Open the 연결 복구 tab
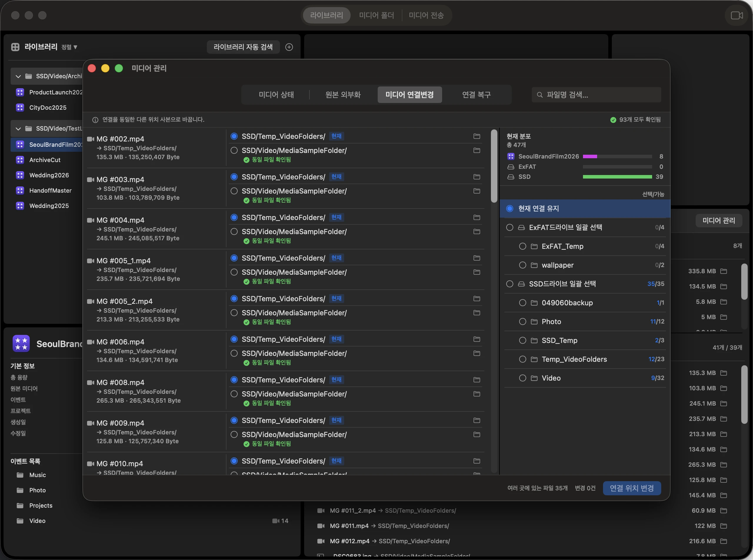753x560 pixels. coord(476,95)
